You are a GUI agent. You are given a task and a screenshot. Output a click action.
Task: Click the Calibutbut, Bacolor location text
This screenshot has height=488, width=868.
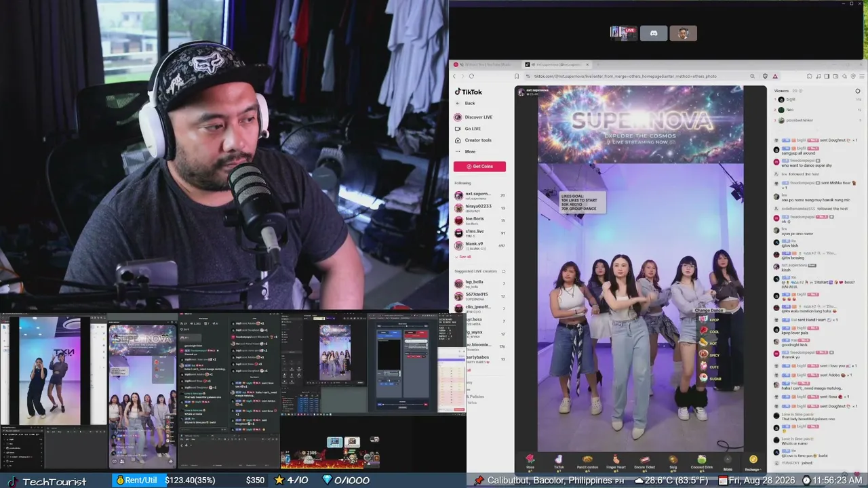[550, 481]
